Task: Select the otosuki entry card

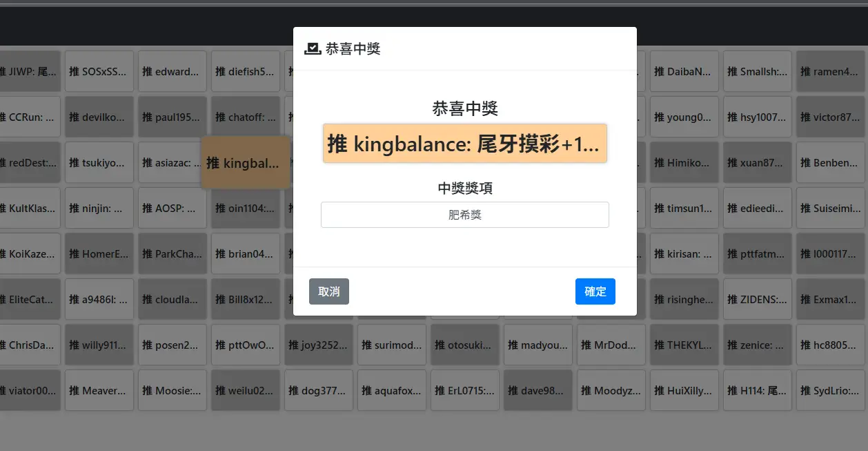Action: tap(465, 345)
